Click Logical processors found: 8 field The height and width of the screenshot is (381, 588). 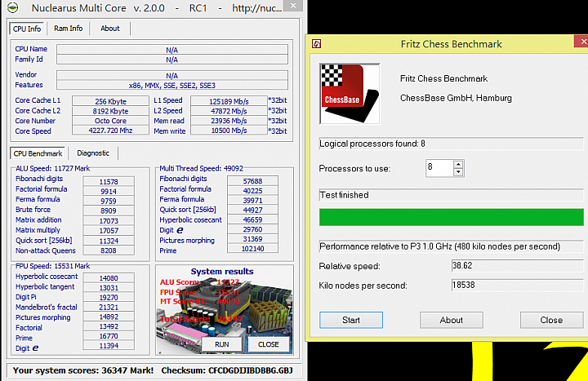pos(451,144)
